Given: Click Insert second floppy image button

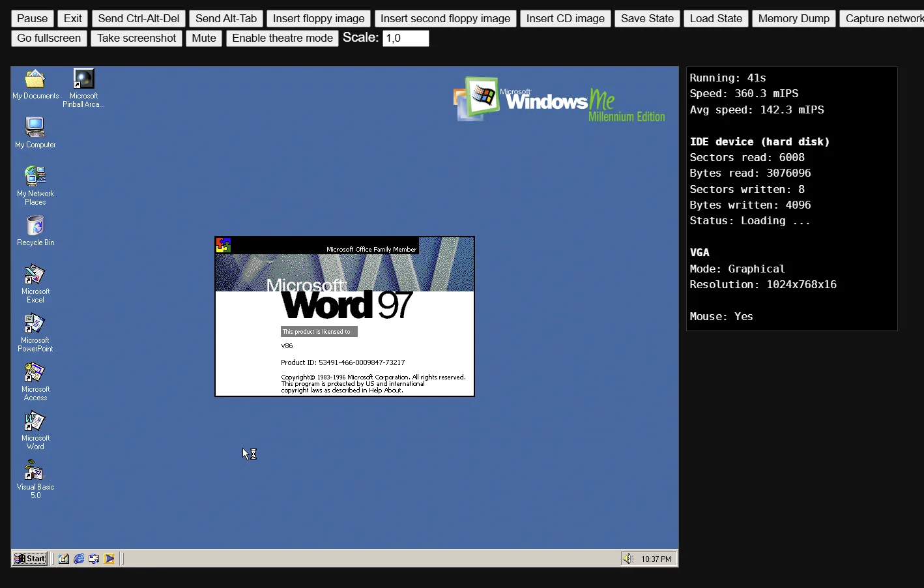Looking at the screenshot, I should [x=446, y=18].
